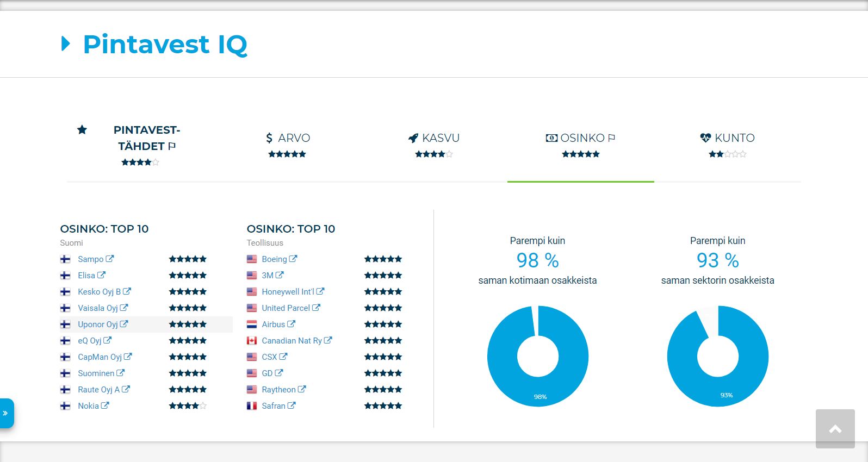This screenshot has height=462, width=868.
Task: Click the US flag next to Raytheon
Action: tap(252, 390)
